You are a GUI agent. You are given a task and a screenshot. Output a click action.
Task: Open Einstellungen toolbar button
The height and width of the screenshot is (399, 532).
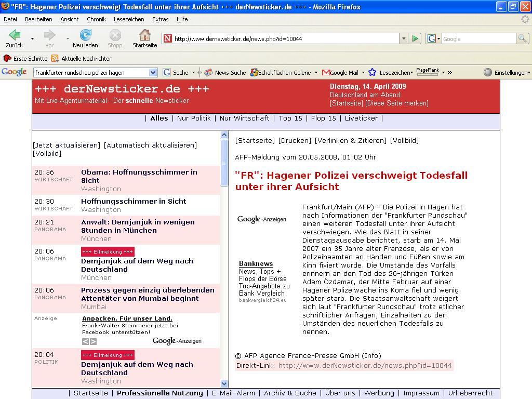(507, 72)
